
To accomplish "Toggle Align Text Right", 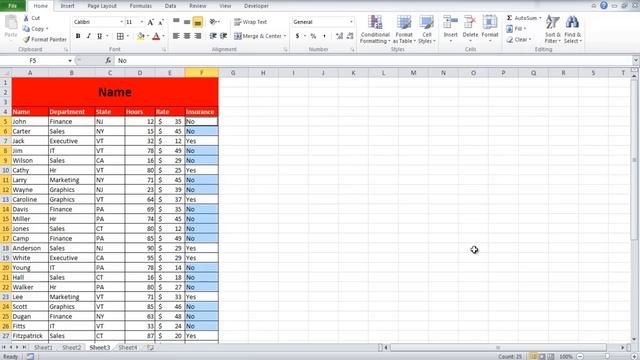I will coord(198,36).
